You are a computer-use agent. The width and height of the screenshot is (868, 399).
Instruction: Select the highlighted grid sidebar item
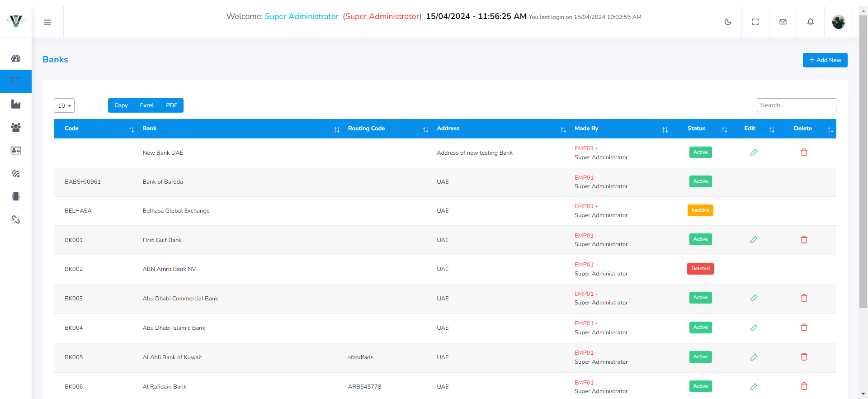(16, 81)
